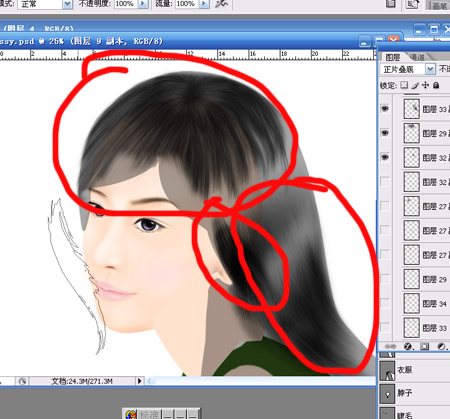Create adjustment layer half-circle icon
450x419 pixels.
click(441, 346)
